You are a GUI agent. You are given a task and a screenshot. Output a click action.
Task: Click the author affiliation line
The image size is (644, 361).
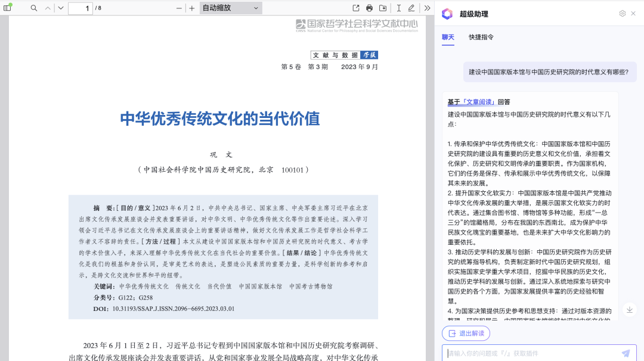(223, 170)
